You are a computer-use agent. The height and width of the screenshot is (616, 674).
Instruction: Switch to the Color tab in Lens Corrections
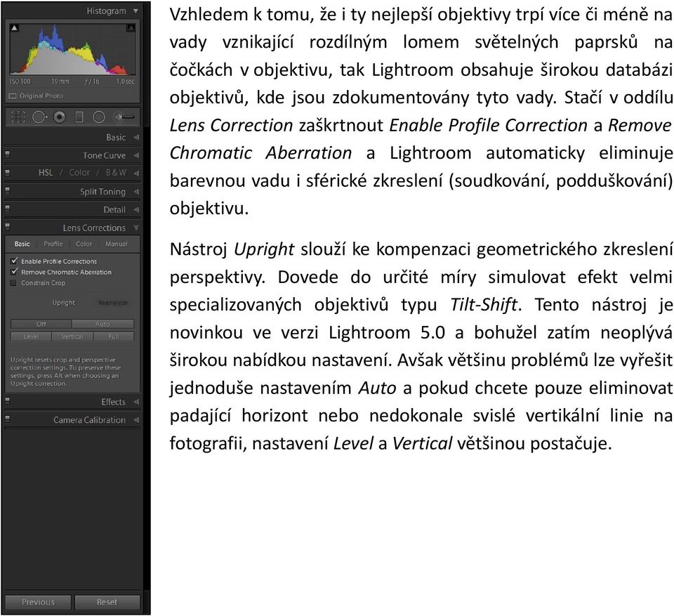(x=84, y=244)
